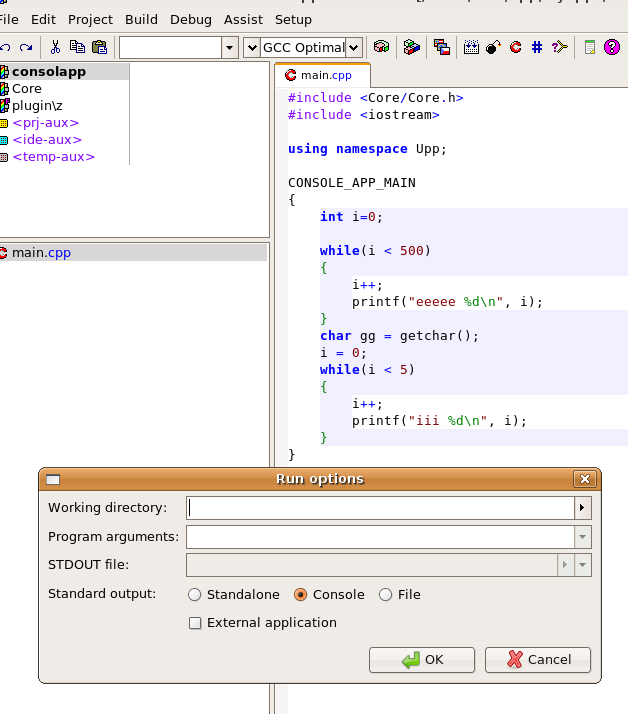This screenshot has height=714, width=628.
Task: Open the GCC Optimal build mode dropdown
Action: pyautogui.click(x=354, y=47)
